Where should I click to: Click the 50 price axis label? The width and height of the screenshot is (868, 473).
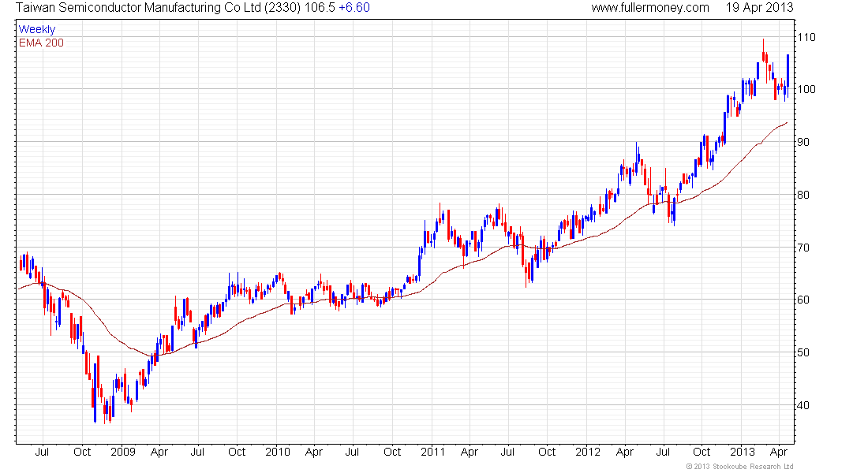(803, 352)
